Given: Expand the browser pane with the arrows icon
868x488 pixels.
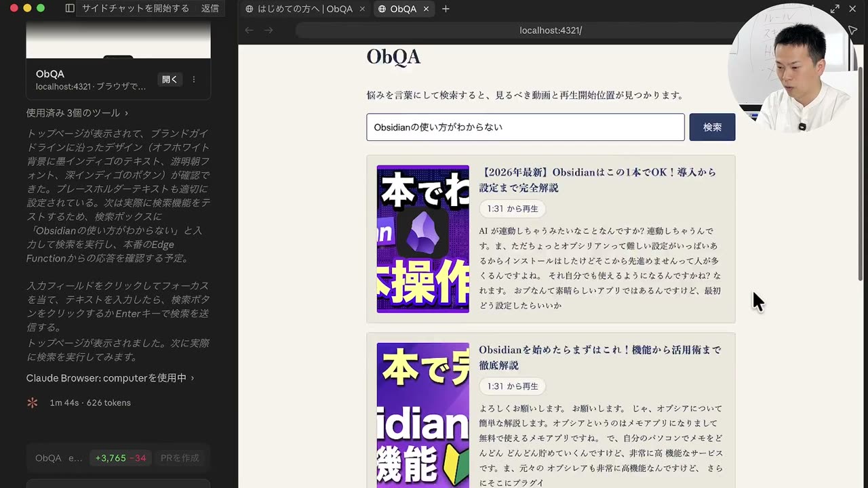Looking at the screenshot, I should coord(835,9).
